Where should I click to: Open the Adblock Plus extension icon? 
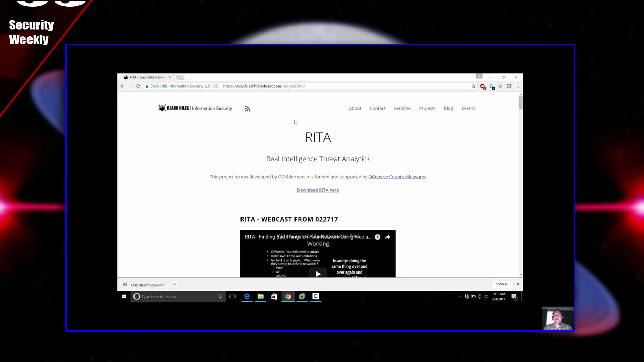click(x=483, y=86)
